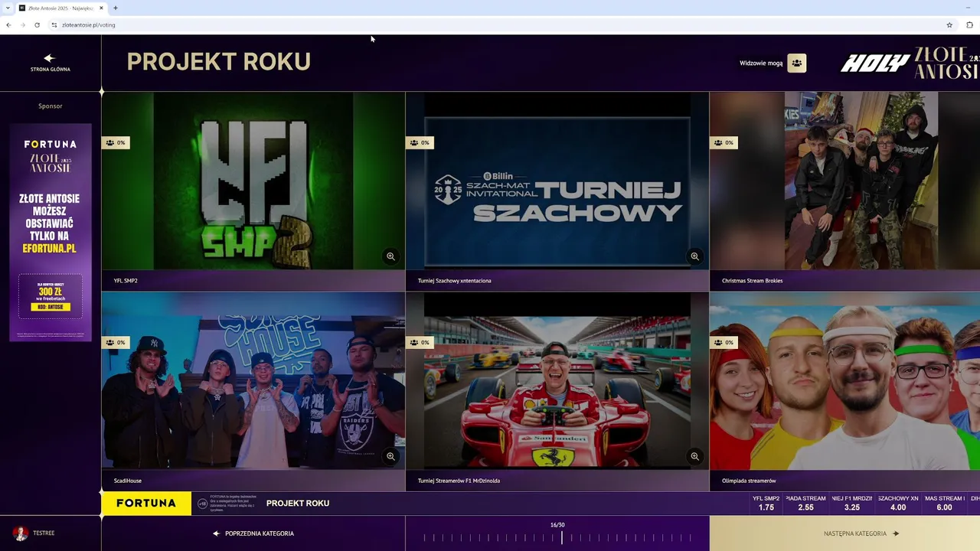The height and width of the screenshot is (551, 980).
Task: Open the Fortuna sponsor advertisement sidebar
Action: [51, 232]
